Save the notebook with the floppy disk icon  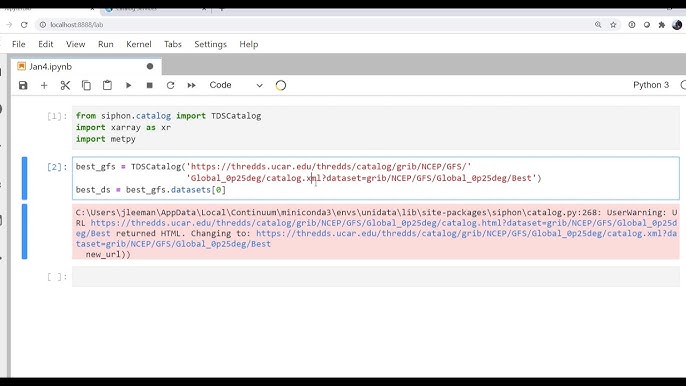[23, 85]
